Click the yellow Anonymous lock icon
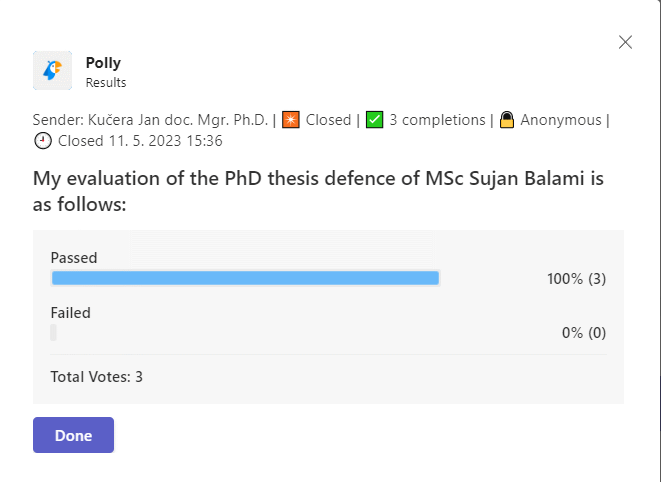The height and width of the screenshot is (482, 661). pos(507,120)
